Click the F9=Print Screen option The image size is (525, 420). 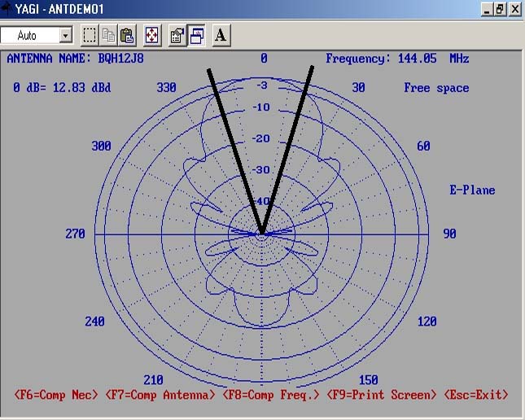tap(382, 395)
